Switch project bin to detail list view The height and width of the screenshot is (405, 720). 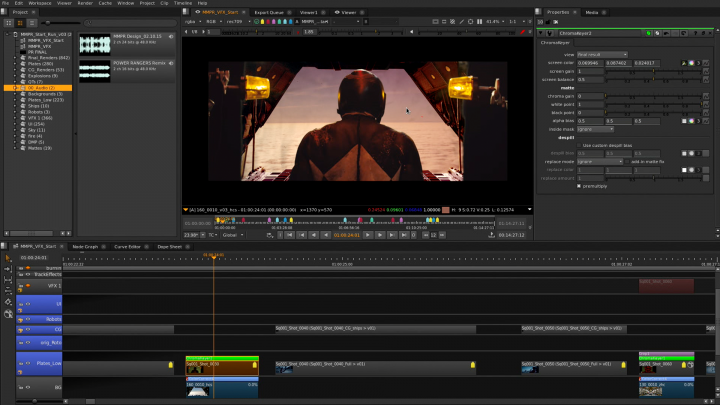(x=31, y=22)
